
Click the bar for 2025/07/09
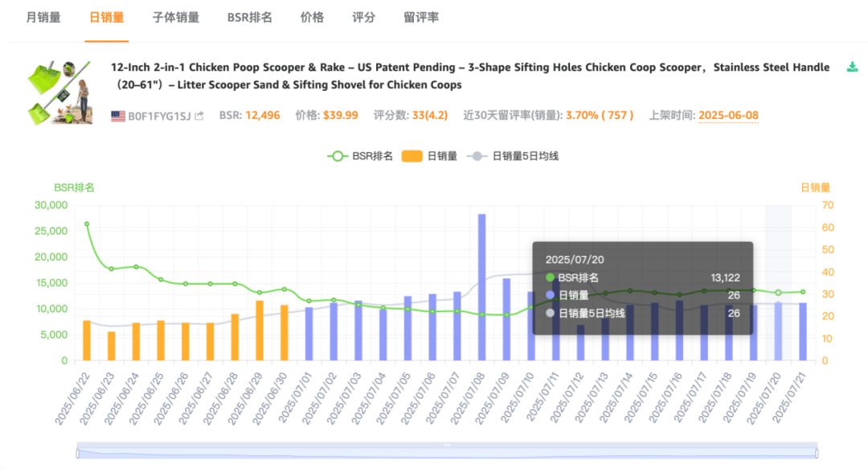coord(506,319)
